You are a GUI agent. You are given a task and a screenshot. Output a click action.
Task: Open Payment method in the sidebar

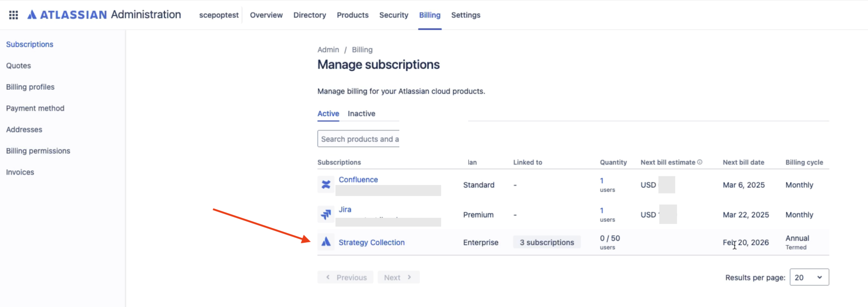(x=35, y=108)
